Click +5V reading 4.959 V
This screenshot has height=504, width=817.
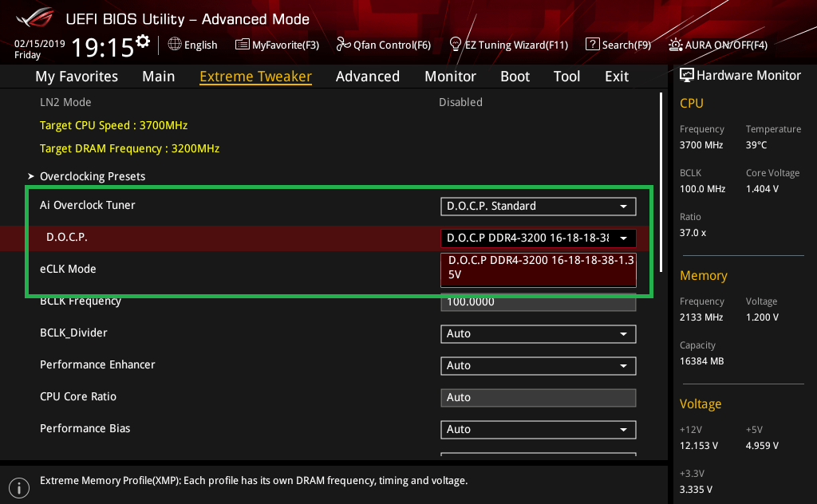click(x=762, y=446)
